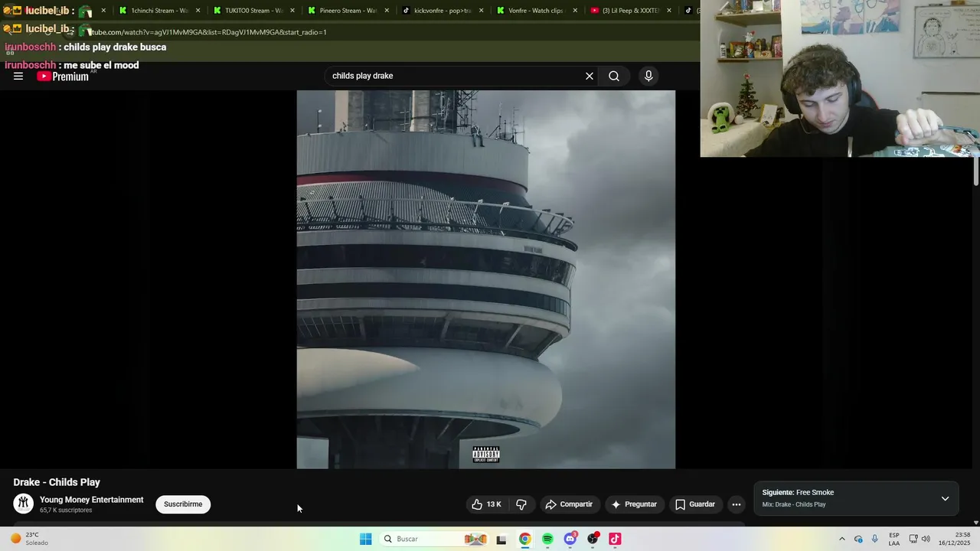Open Google Chrome from the taskbar

[524, 539]
